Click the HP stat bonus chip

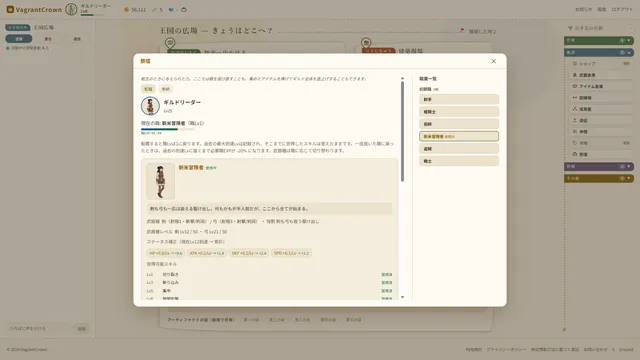click(x=166, y=253)
